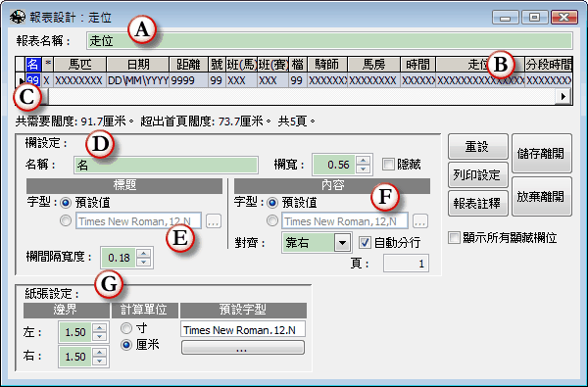This screenshot has width=588, height=387.
Task: Enable 顯示所有隱藏欄位 checkbox
Action: [454, 237]
